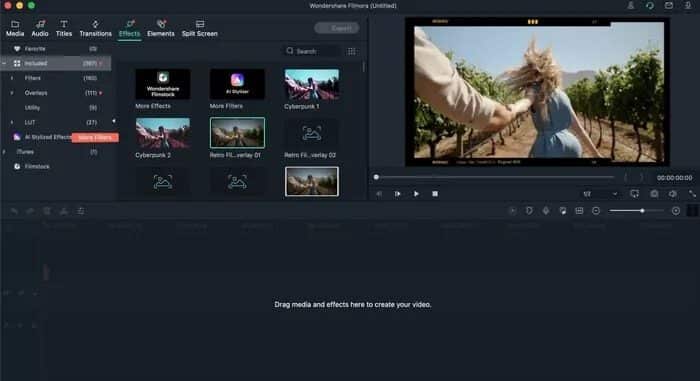Open the Transitions tab
This screenshot has width=700, height=381.
(95, 28)
